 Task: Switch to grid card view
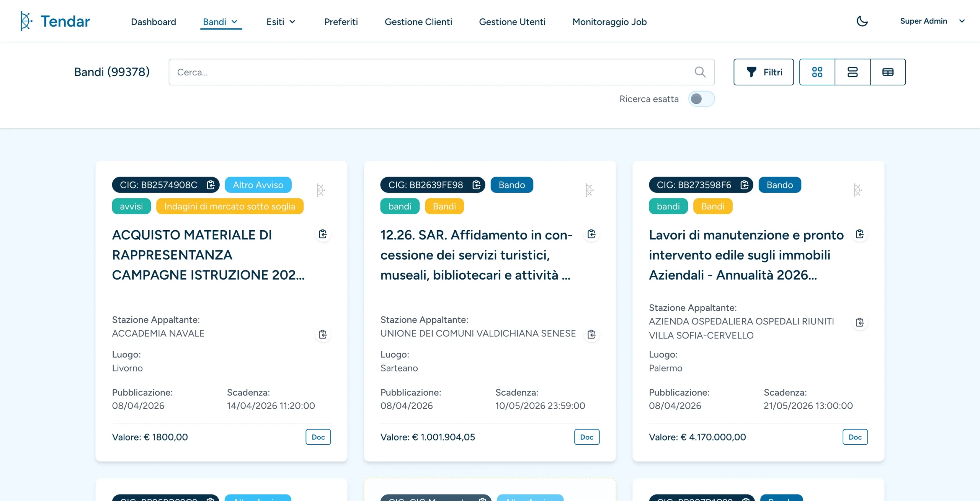(x=817, y=72)
